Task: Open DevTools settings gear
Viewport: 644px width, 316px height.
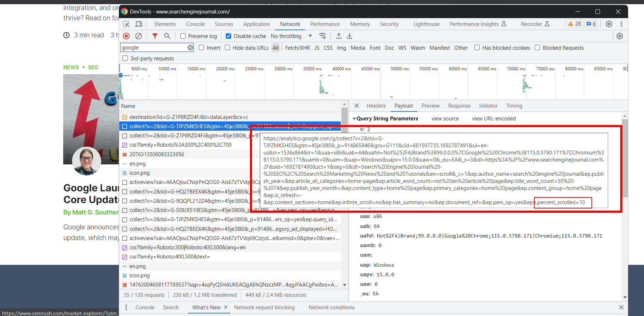Action: [x=609, y=24]
